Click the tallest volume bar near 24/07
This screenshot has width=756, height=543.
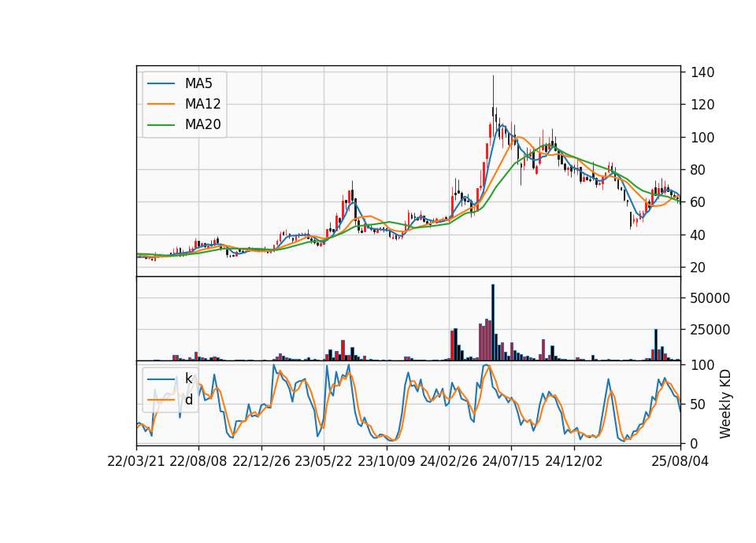(x=493, y=323)
